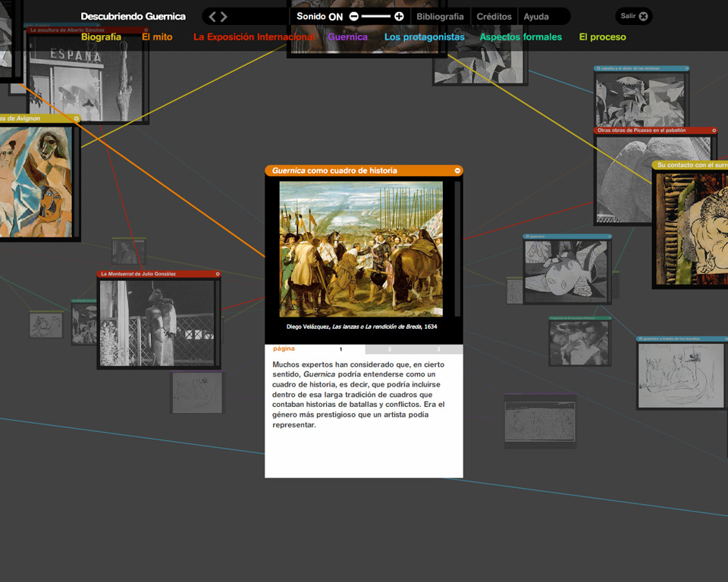Adjust the sound volume slider
The height and width of the screenshot is (582, 728).
pos(376,16)
